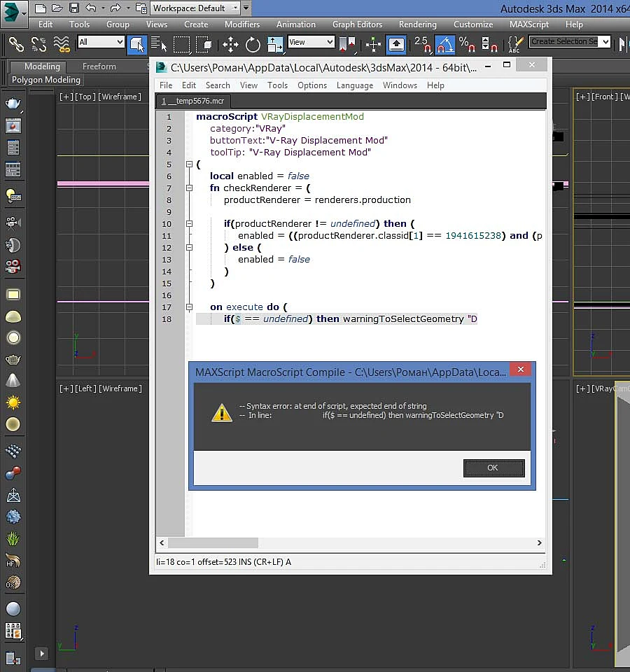Activate the Select and Rotate tool
The height and width of the screenshot is (672, 630).
tap(253, 44)
